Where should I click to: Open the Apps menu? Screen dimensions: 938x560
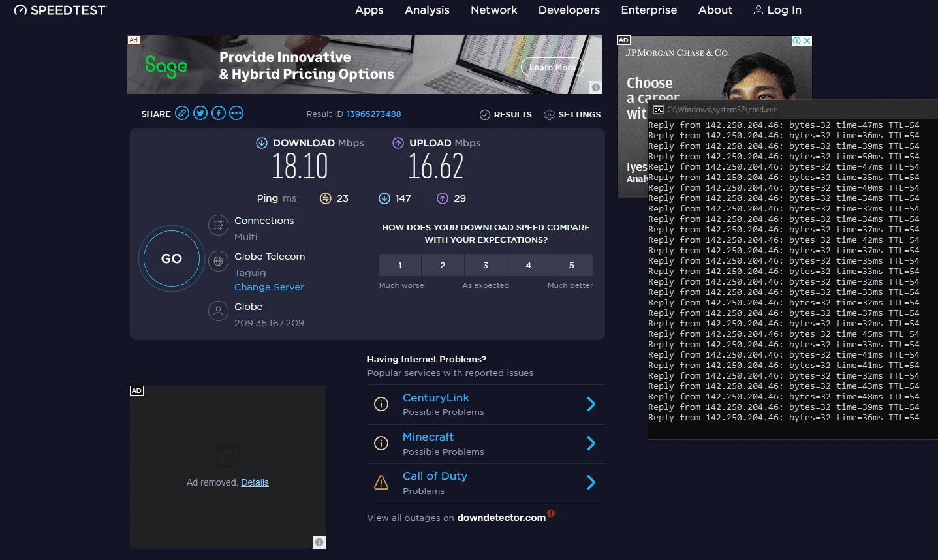(369, 10)
